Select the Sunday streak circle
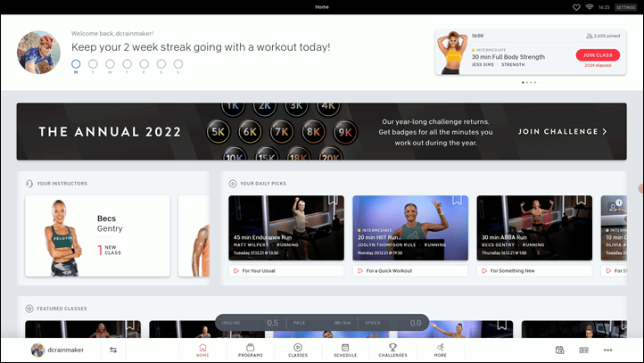This screenshot has height=363, width=644. click(178, 64)
